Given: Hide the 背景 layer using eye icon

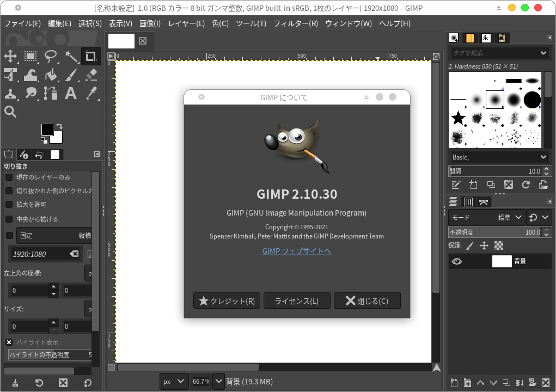Looking at the screenshot, I should 457,261.
